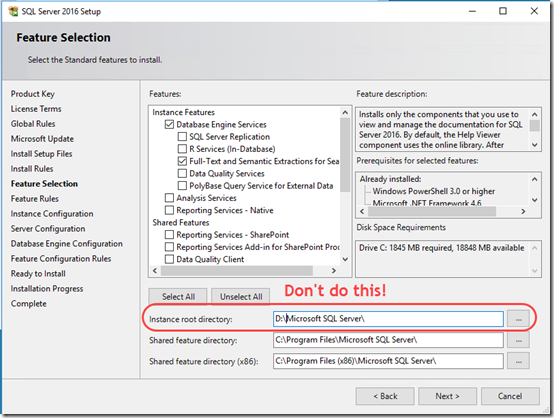Uncheck Full-Text and Semantic Extractions checkbox
This screenshot has width=554, height=418.
tap(182, 161)
